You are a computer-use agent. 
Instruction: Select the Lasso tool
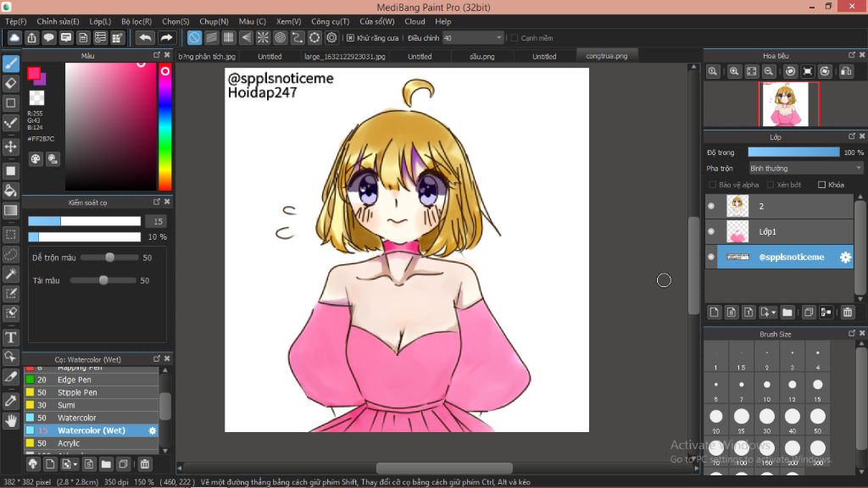point(11,254)
